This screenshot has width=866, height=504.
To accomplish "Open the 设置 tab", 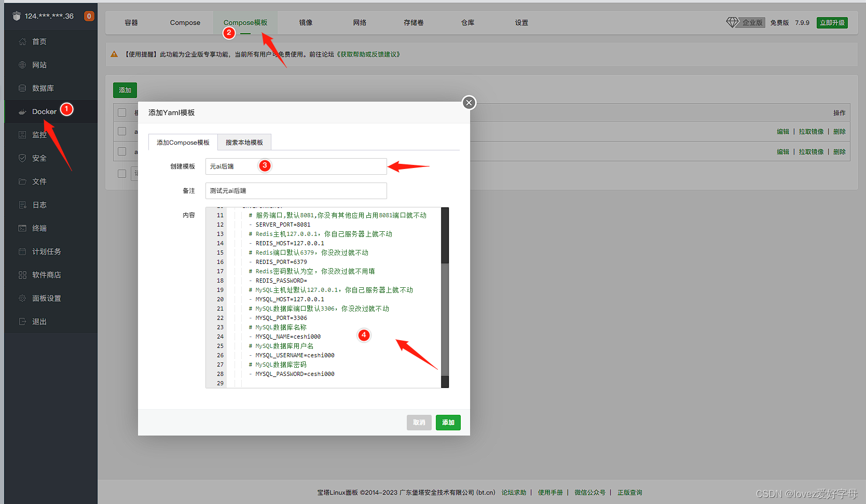I will pos(521,22).
